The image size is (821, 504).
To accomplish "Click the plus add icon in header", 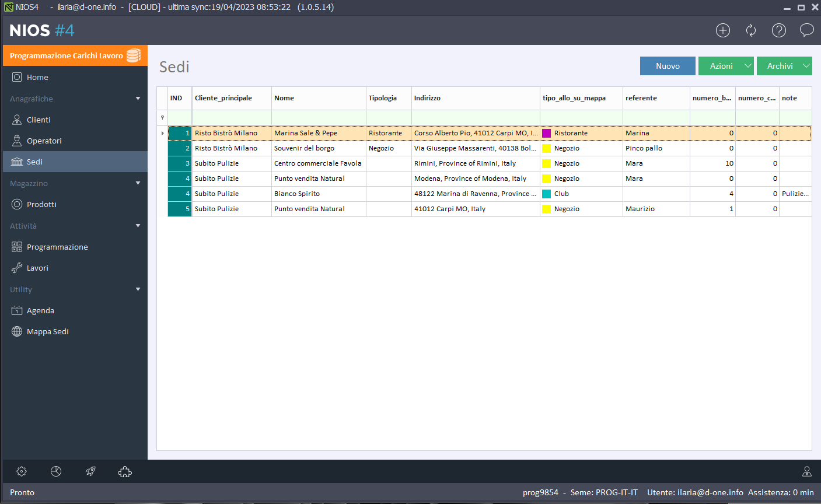I will pos(723,30).
